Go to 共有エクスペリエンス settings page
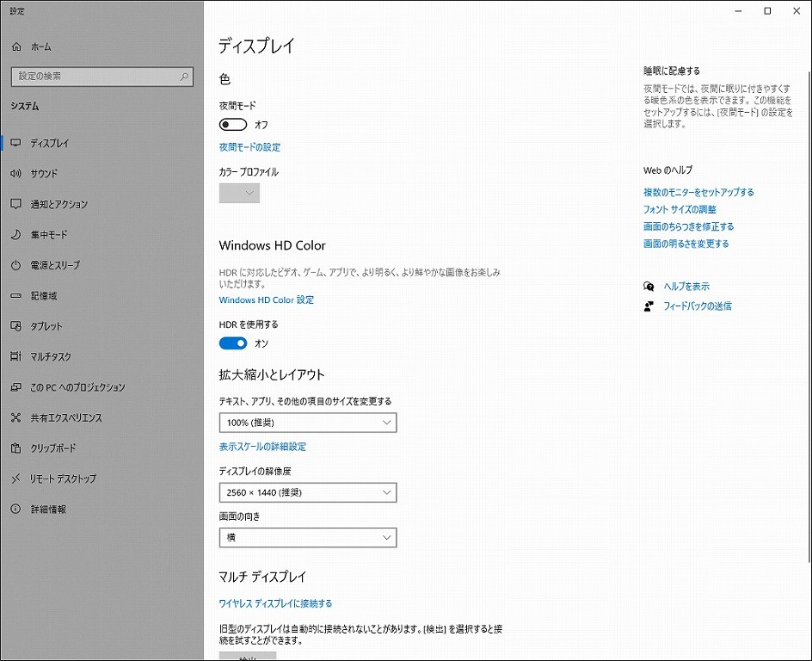The image size is (812, 661). 66,417
